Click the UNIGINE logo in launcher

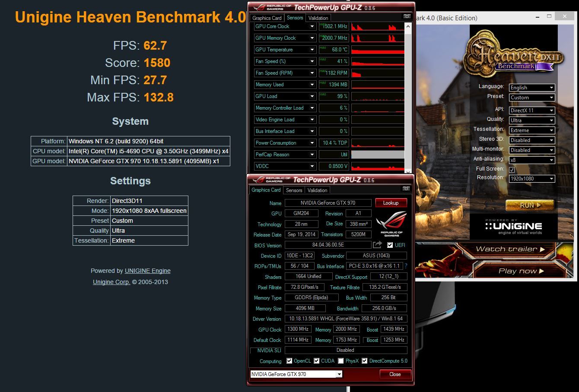(513, 226)
